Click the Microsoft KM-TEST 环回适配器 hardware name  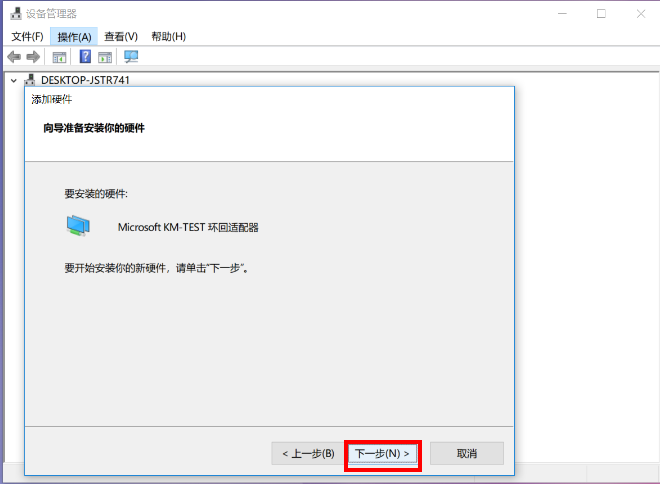coord(188,227)
